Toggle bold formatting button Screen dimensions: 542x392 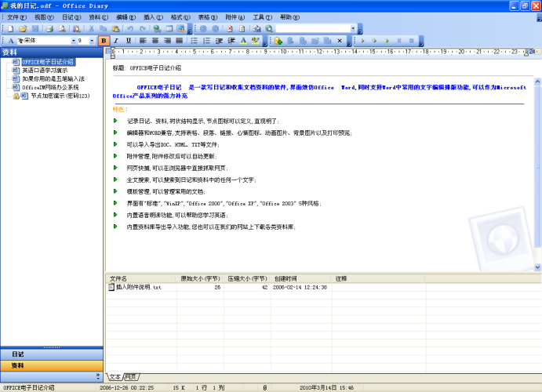(x=104, y=41)
